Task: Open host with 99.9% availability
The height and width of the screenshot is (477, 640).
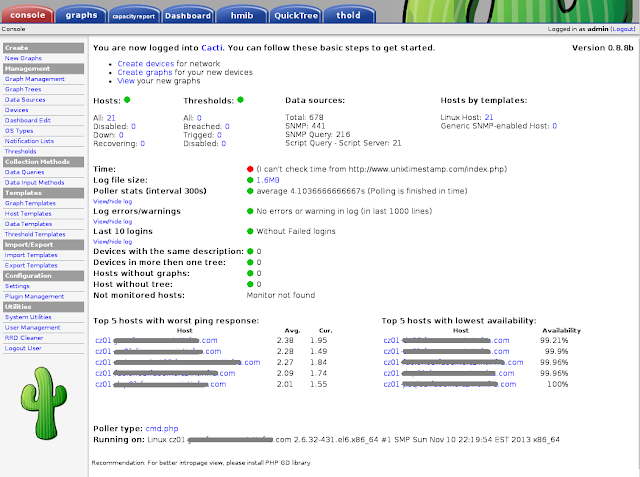Action: tap(447, 351)
